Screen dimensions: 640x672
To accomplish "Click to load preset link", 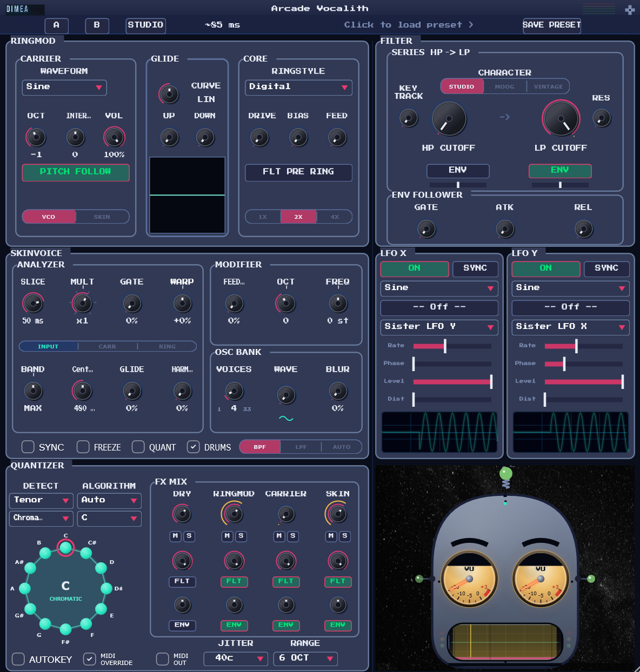I will (409, 25).
